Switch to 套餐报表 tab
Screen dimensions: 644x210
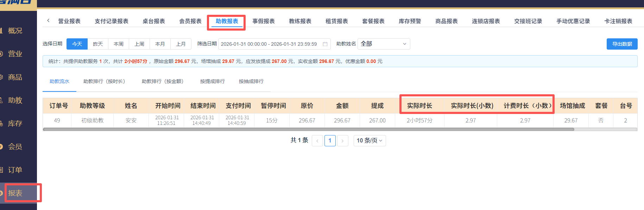373,21
